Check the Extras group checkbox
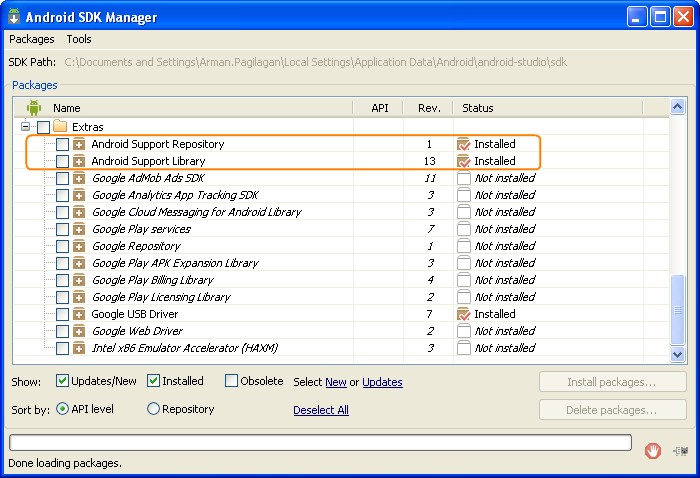Viewport: 700px width, 478px height. click(43, 127)
